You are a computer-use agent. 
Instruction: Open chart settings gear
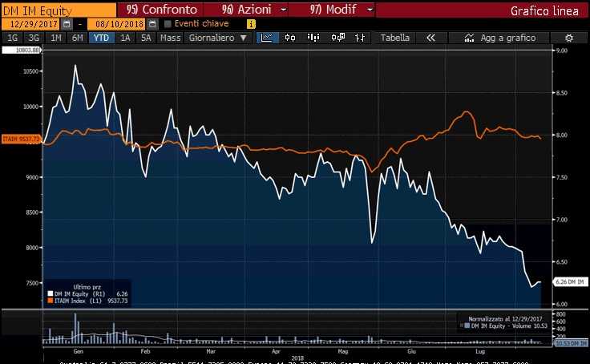click(569, 38)
